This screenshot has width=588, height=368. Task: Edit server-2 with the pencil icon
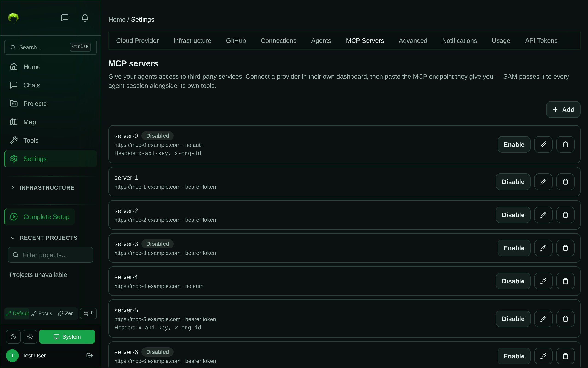(543, 215)
